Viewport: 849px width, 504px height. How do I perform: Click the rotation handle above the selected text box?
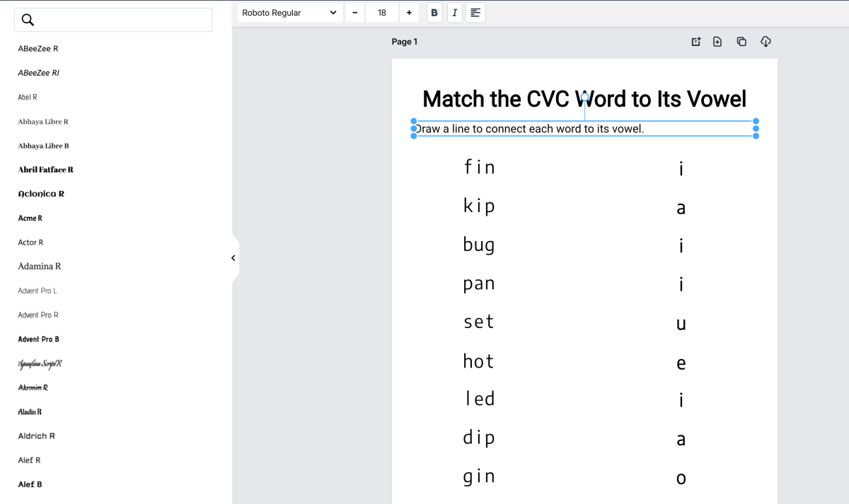585,95
